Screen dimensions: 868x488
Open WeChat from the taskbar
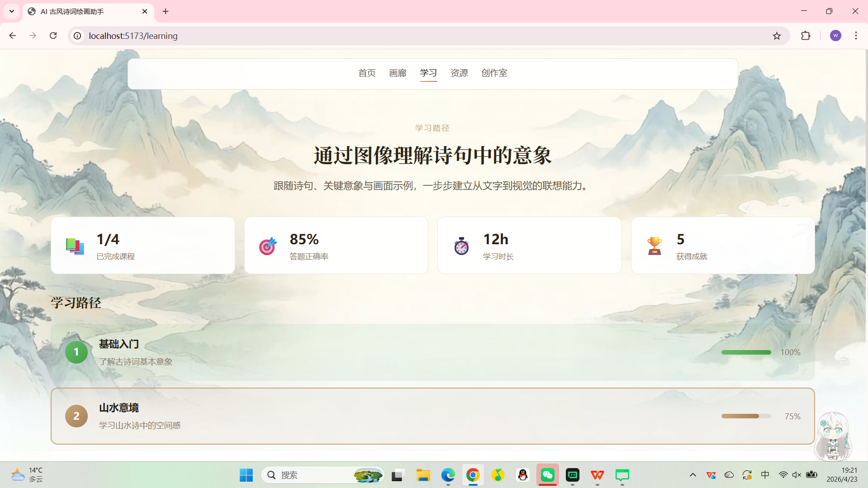point(547,475)
